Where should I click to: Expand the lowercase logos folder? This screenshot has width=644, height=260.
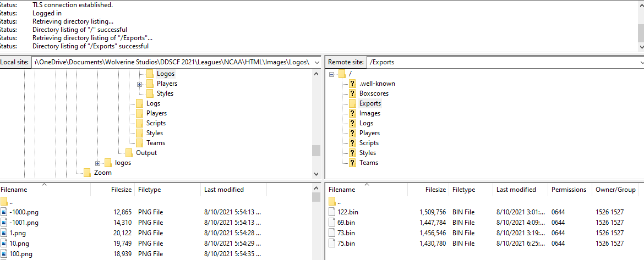(x=98, y=163)
